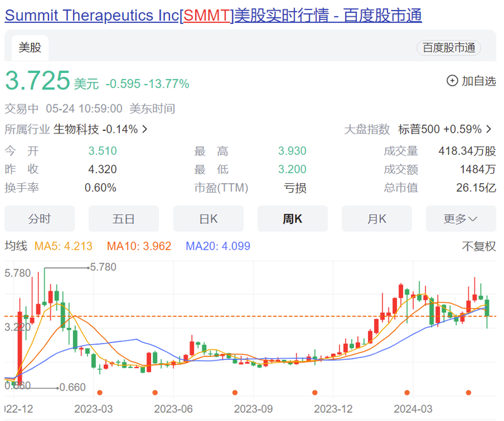This screenshot has height=421, width=504.
Task: Click the 加自选 plus icon to add watchlist
Action: 451,81
